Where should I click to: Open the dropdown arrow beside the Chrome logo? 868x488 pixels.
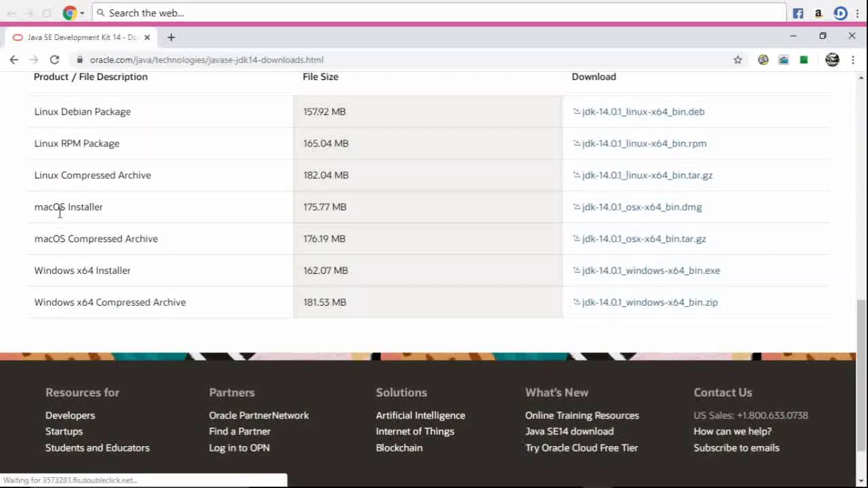click(82, 13)
